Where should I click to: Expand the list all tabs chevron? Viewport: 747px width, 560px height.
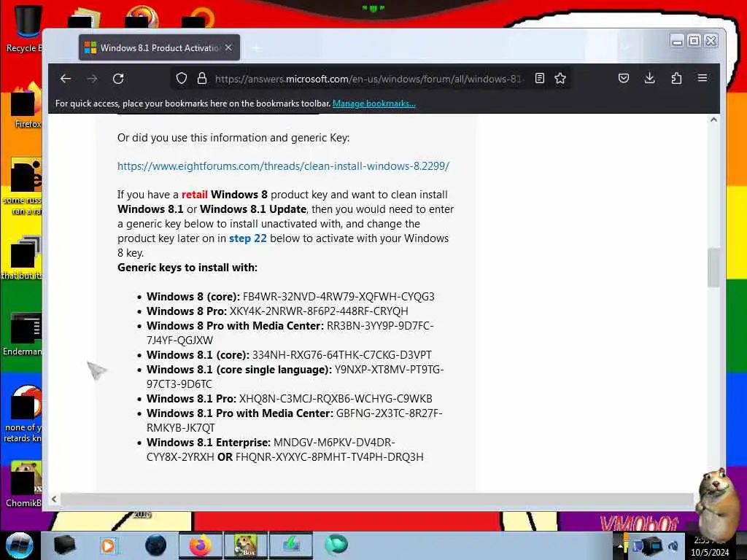click(x=626, y=47)
